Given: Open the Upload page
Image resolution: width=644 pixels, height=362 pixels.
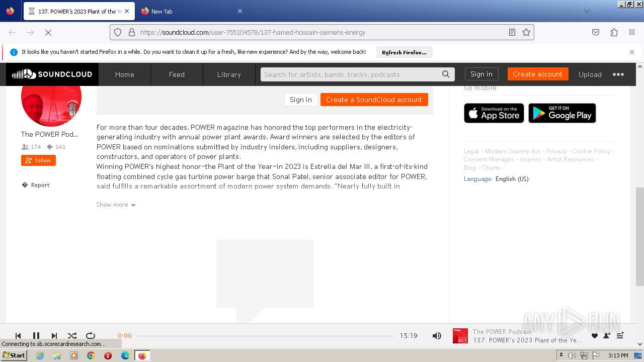Looking at the screenshot, I should (590, 74).
